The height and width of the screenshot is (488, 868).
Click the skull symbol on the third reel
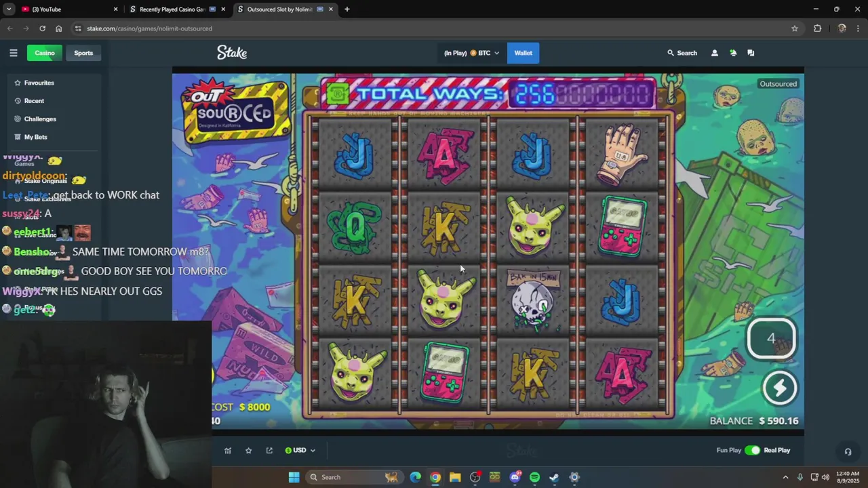(532, 302)
